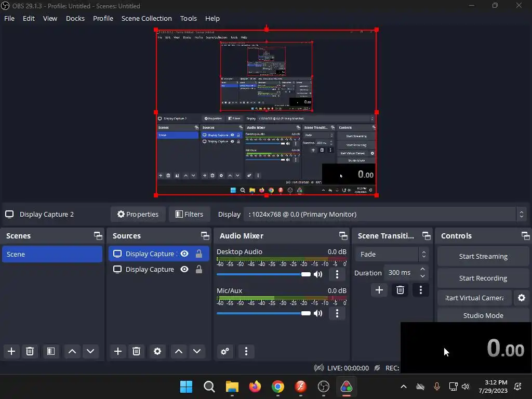This screenshot has height=399, width=532.
Task: Lock the second Display Capture source
Action: (x=199, y=270)
